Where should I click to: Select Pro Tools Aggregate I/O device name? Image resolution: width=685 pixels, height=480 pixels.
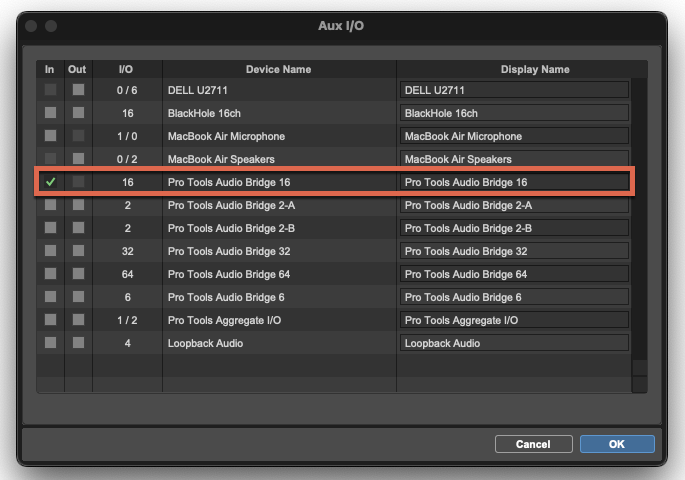tap(279, 320)
